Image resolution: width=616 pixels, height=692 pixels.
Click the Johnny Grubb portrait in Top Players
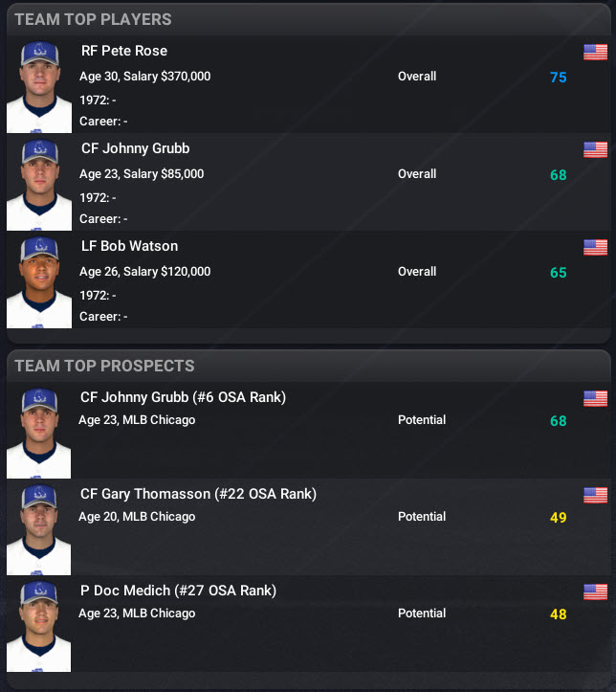click(x=39, y=184)
